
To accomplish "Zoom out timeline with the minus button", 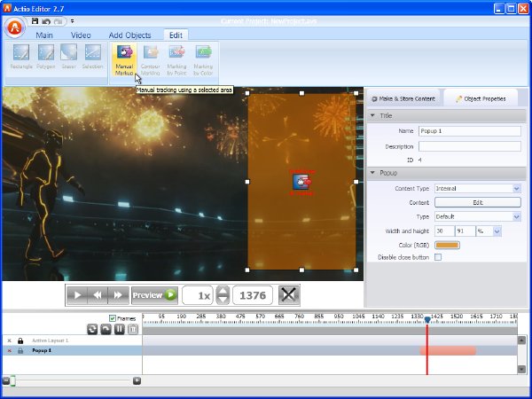I will tap(6, 380).
